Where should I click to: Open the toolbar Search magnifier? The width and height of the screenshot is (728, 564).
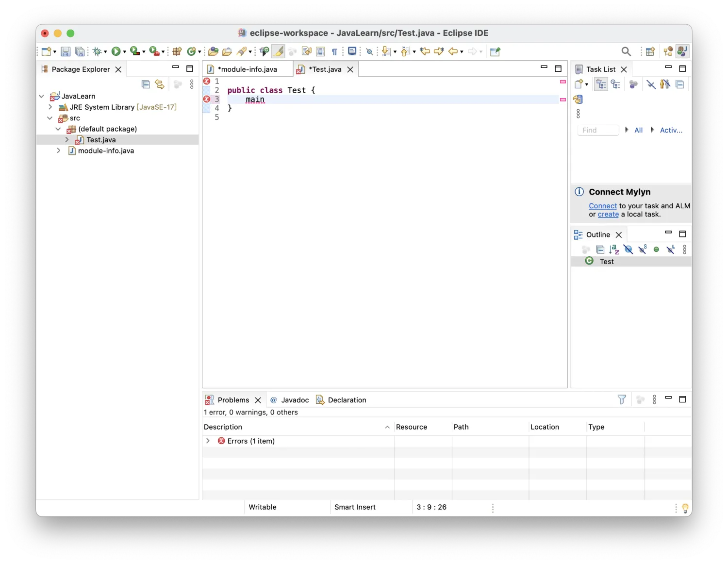626,51
